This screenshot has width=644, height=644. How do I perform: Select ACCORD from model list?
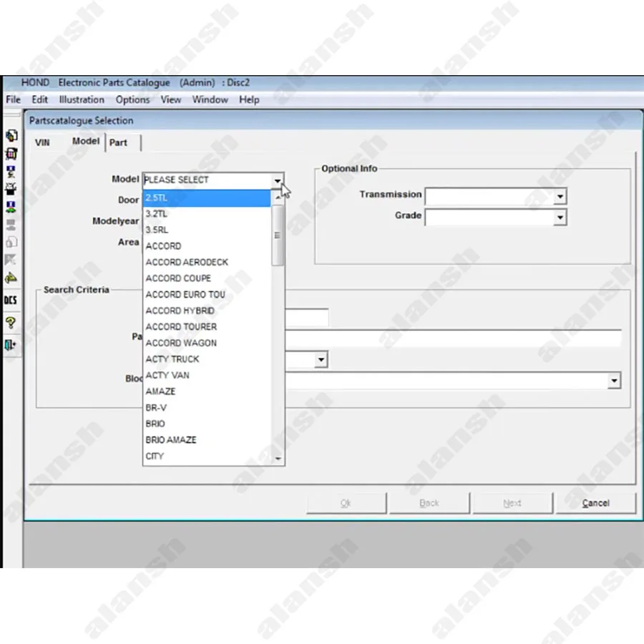207,246
